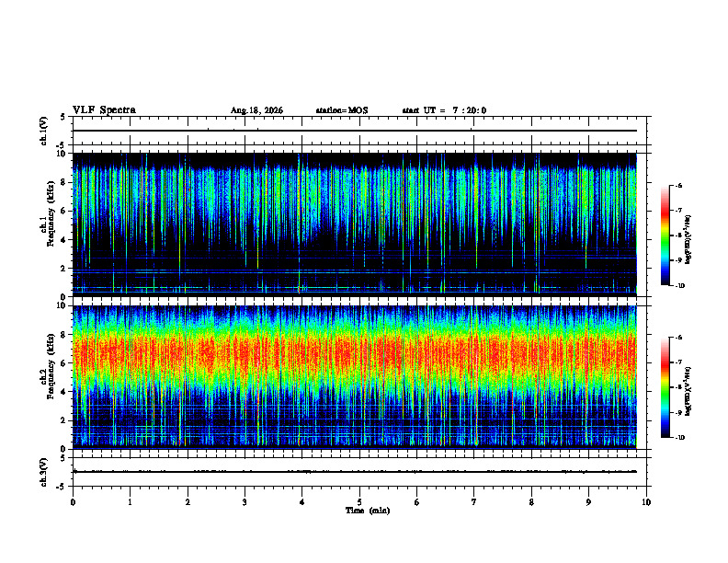Click the time-axis tick label "4"
This screenshot has height=563, width=728.
[302, 502]
